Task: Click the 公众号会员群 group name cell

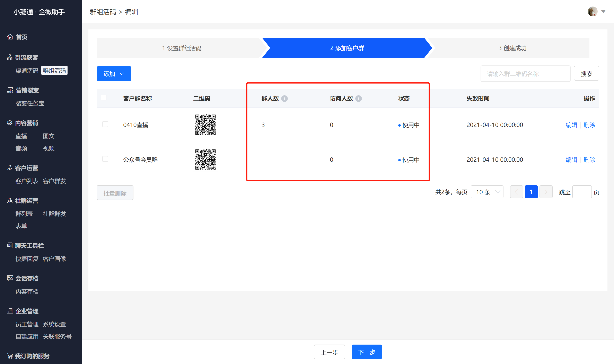Action: coord(140,160)
